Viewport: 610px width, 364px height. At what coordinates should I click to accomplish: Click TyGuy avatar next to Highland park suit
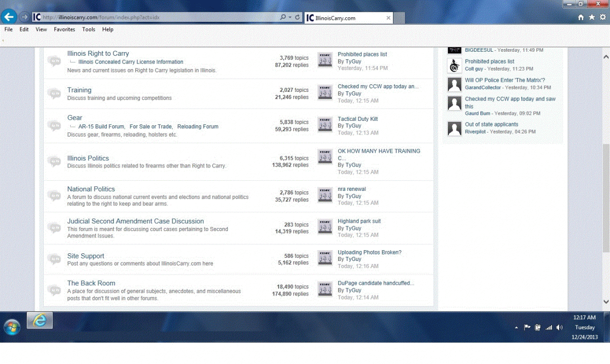[325, 227]
